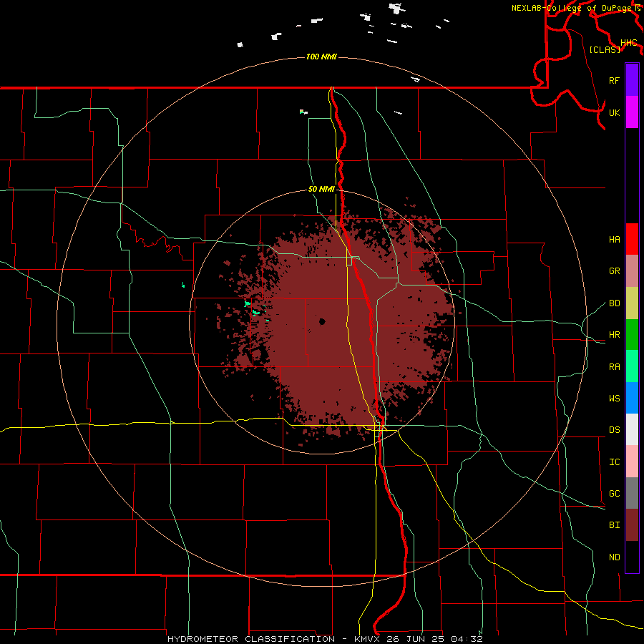Click the UK legend label
Image resolution: width=644 pixels, height=644 pixels.
click(x=614, y=112)
